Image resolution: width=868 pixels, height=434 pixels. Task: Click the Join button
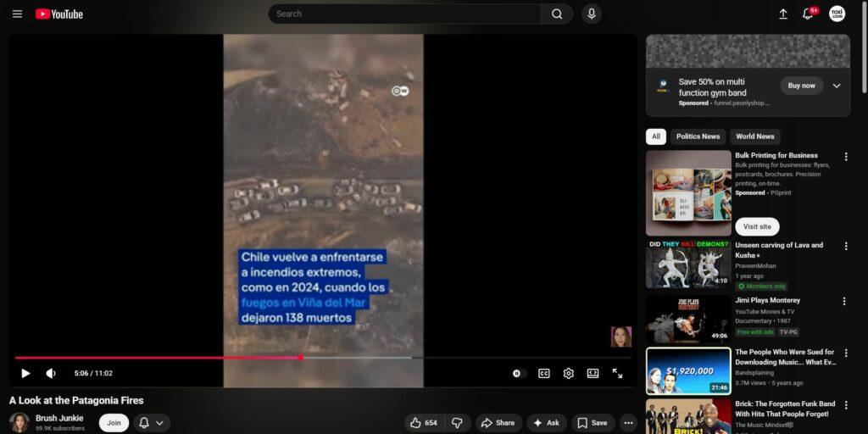click(x=114, y=423)
